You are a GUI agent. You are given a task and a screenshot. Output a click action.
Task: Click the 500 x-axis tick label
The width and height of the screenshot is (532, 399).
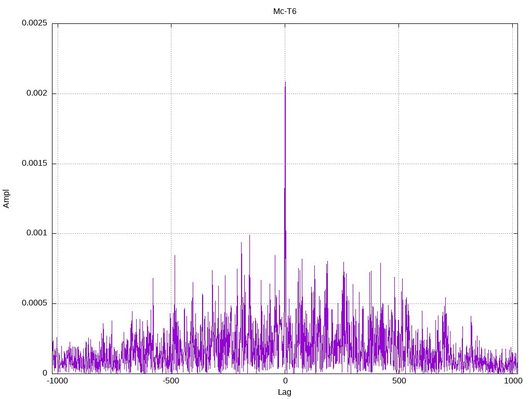click(x=399, y=381)
